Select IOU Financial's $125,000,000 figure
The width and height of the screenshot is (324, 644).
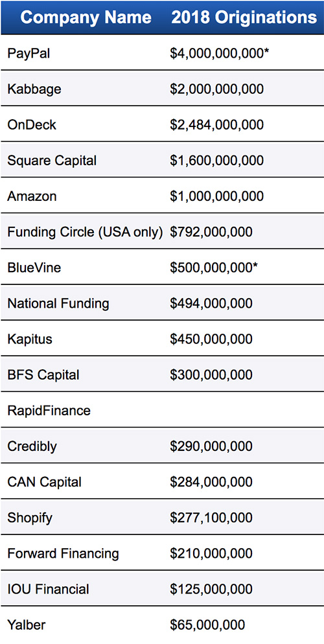(x=211, y=589)
